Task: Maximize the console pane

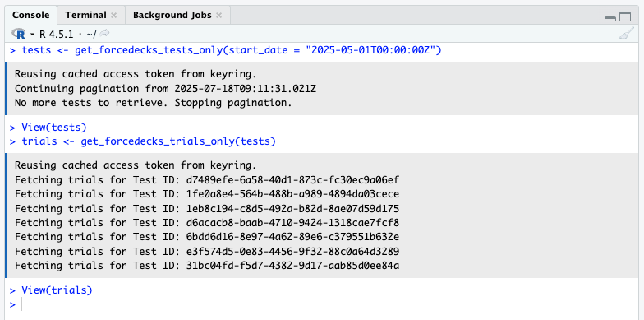Action: (x=625, y=16)
